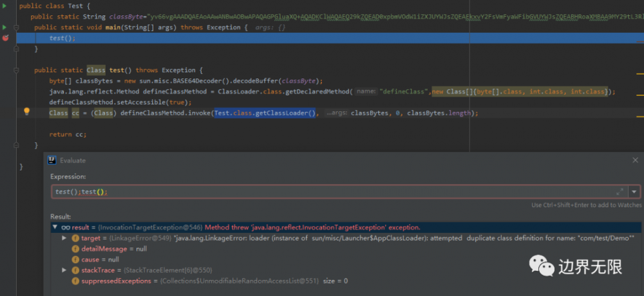Click fold end marker after test()'s closing brace
The image size is (644, 296).
point(16,145)
